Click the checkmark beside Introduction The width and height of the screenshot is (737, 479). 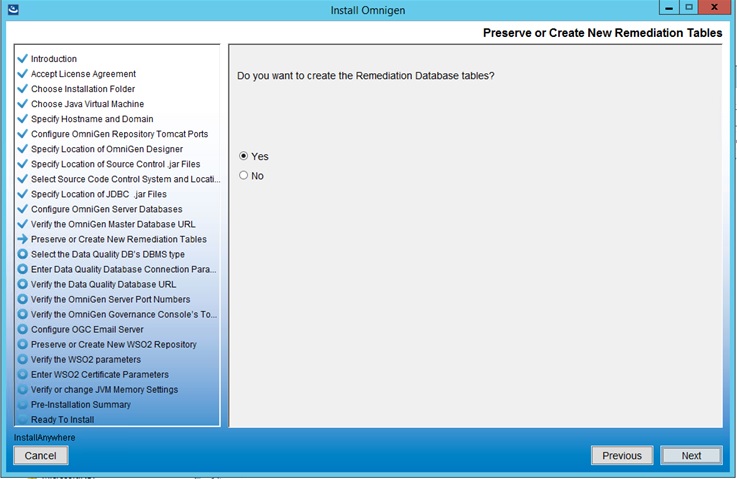pos(23,58)
